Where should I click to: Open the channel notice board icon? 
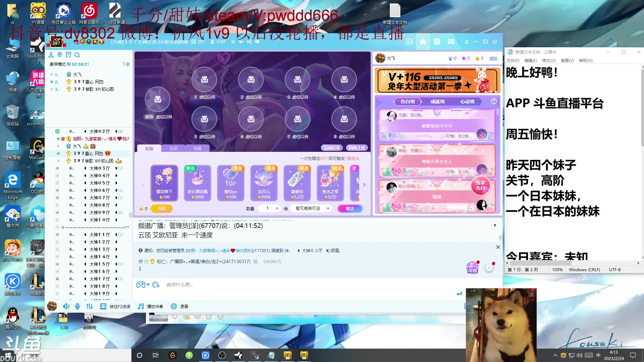[x=68, y=55]
